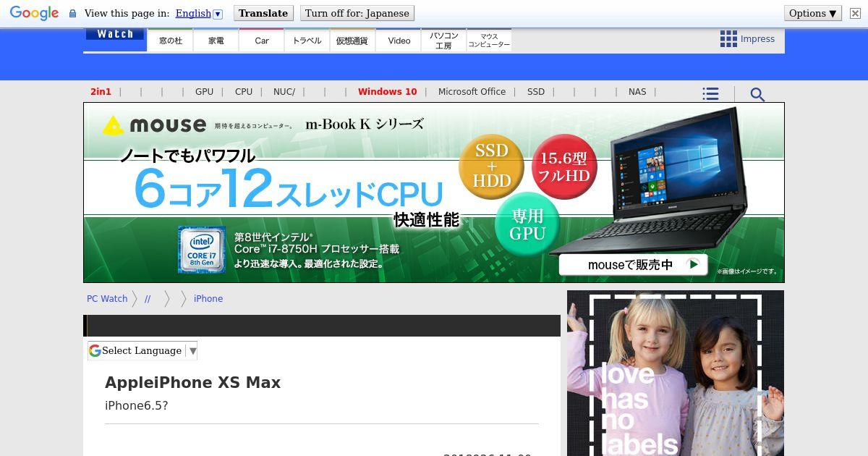Open the Microsoft Office topic link
Screen dimensions: 868x456
[472, 92]
